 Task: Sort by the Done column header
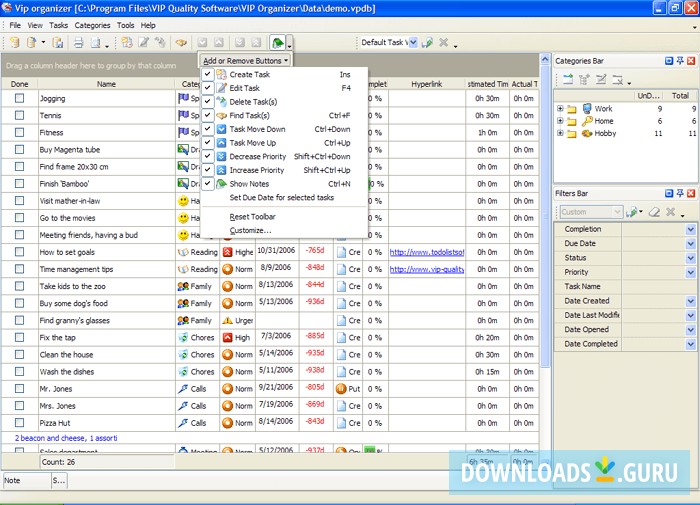click(19, 84)
